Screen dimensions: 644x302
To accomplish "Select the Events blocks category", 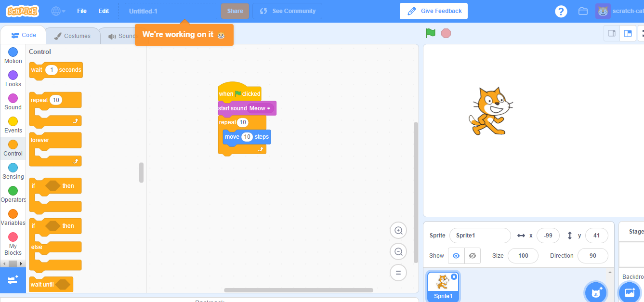I will (x=13, y=124).
